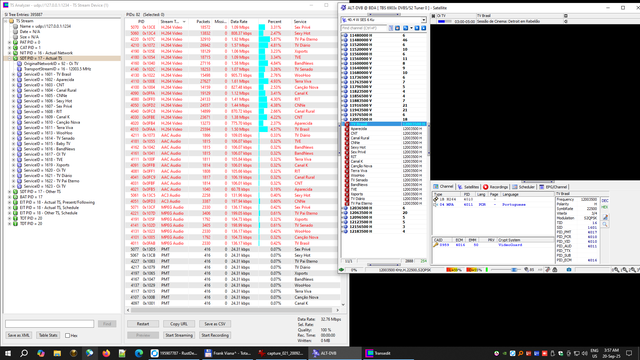
Task: Click the search text field above Save as XML
Action: tap(49, 324)
